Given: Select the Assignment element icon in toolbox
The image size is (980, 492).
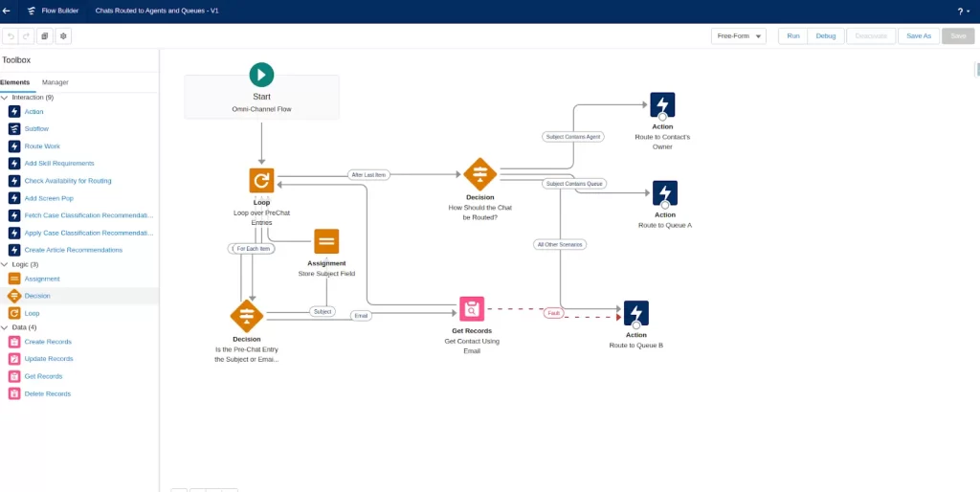Looking at the screenshot, I should click(14, 279).
